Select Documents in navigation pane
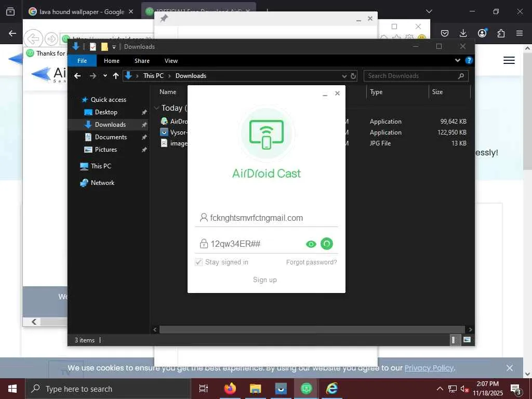The height and width of the screenshot is (399, 532). (111, 137)
